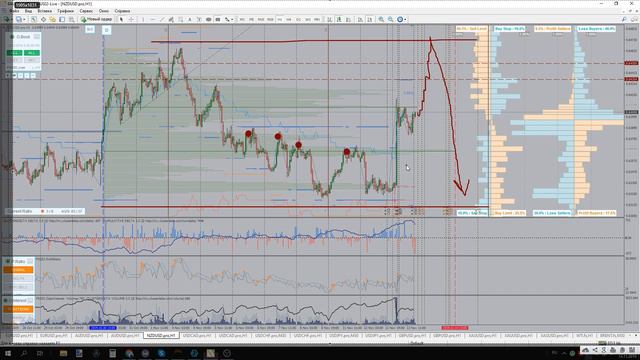This screenshot has width=640, height=360.
Task: Click the orange button under Interest panel
Action: pyautogui.click(x=18, y=309)
